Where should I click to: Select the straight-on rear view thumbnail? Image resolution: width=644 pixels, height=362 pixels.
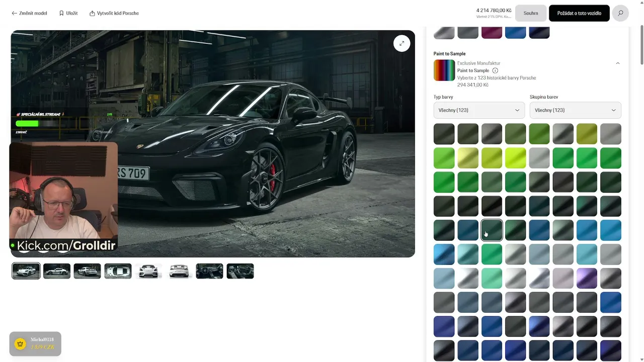point(179,271)
